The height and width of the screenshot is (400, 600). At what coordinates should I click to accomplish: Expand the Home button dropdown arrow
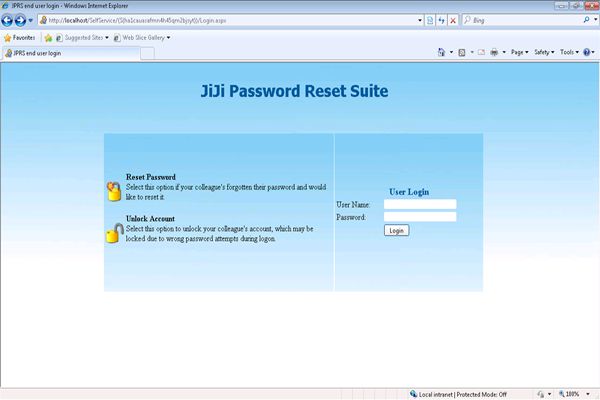452,52
